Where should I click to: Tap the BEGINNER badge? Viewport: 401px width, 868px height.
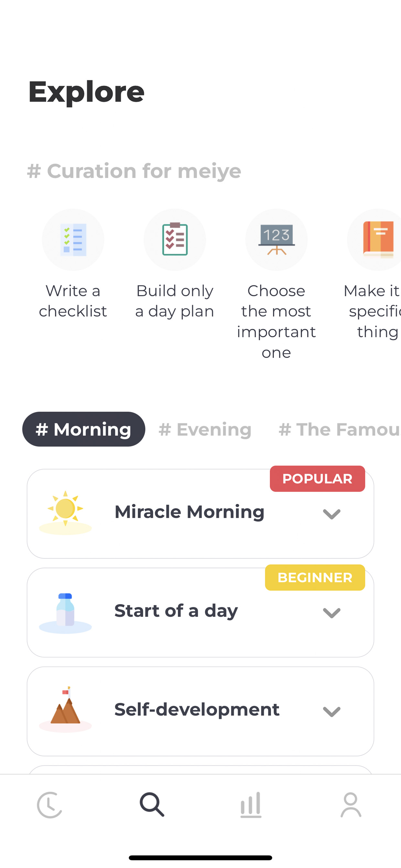point(315,578)
